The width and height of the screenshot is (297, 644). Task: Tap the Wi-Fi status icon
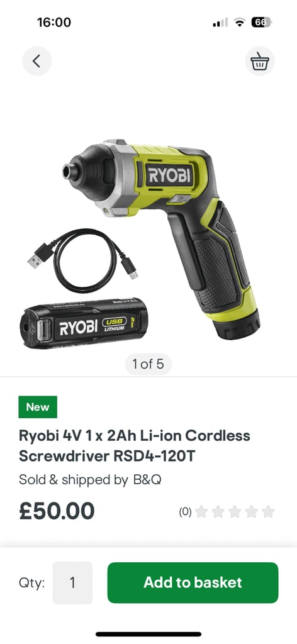click(x=239, y=22)
